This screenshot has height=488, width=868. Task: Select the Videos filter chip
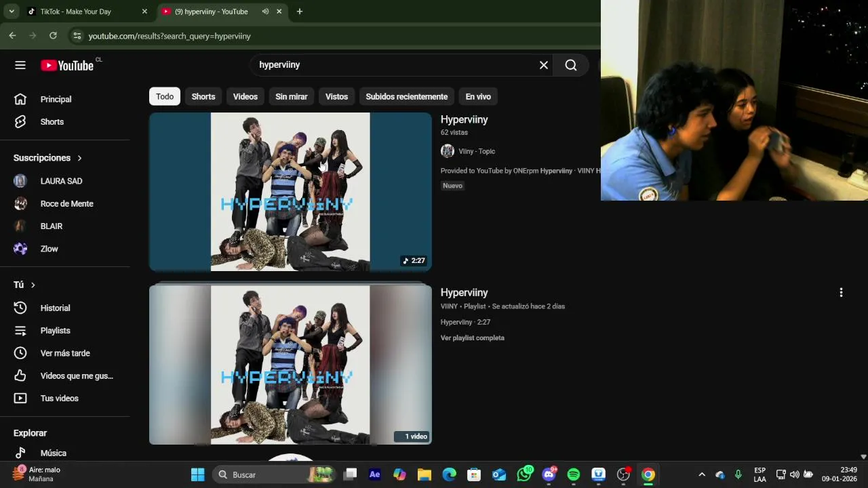tap(245, 96)
